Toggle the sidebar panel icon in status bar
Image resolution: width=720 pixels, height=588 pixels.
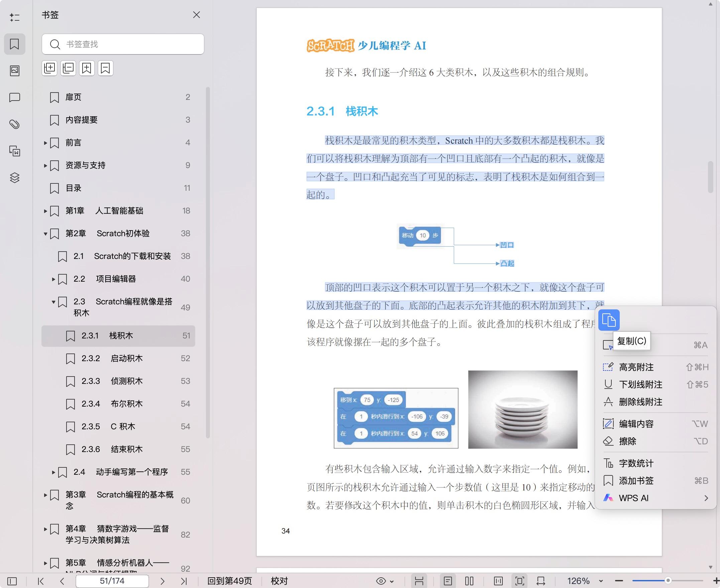coord(12,581)
